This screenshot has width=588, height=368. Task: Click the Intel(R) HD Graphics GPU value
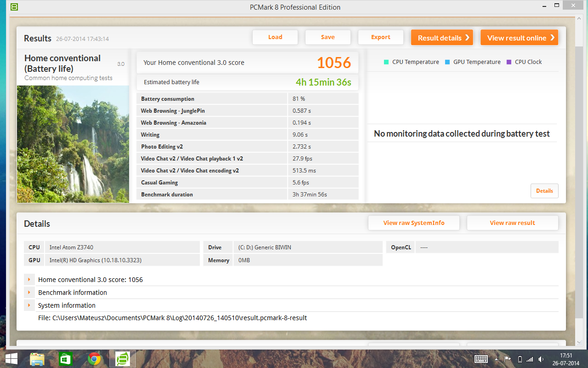96,260
